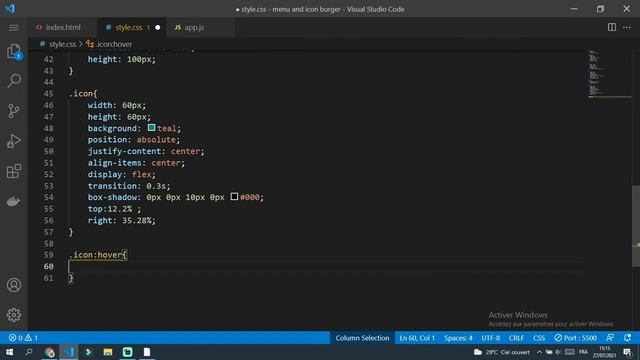Viewport: 640px width, 360px height.
Task: Click the VS Code logo in title bar
Action: (x=10, y=9)
